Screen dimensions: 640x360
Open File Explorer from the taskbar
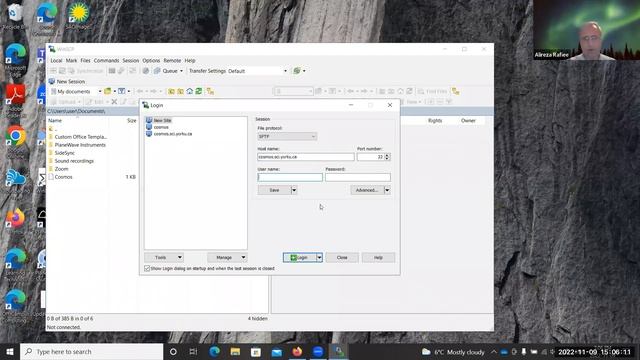click(235, 352)
